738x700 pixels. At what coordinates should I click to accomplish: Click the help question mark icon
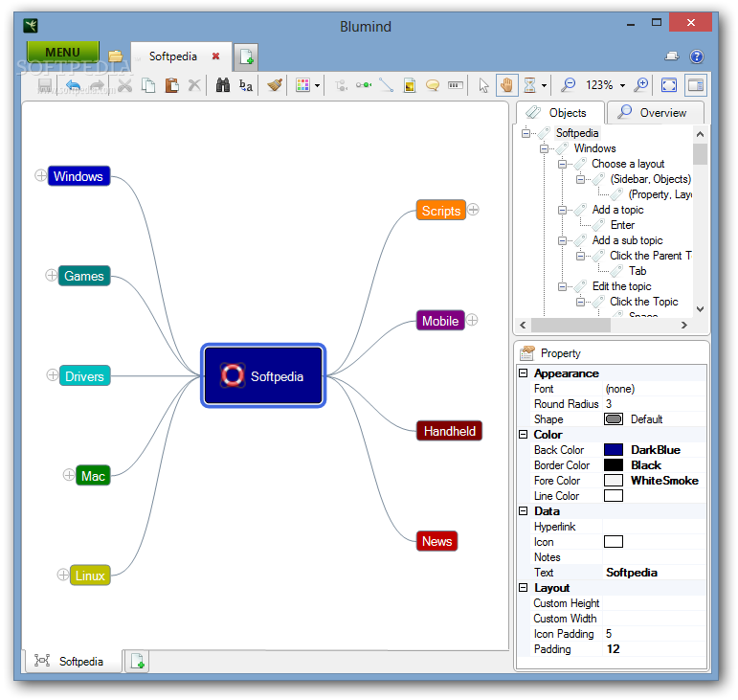pyautogui.click(x=697, y=56)
